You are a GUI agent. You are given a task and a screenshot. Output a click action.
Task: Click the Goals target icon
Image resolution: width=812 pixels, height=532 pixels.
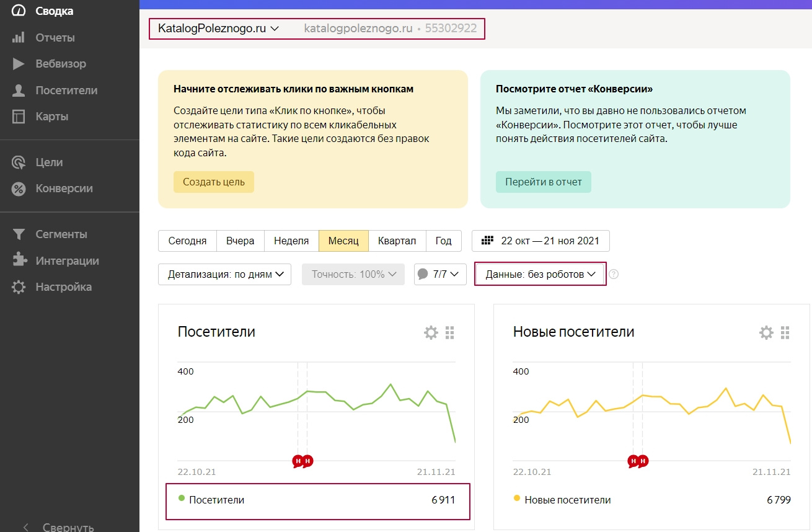(19, 162)
